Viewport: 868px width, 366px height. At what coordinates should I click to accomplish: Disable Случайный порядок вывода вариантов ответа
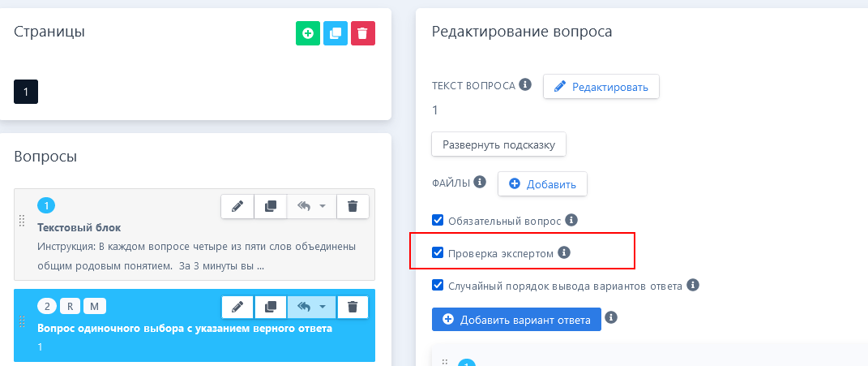point(438,285)
